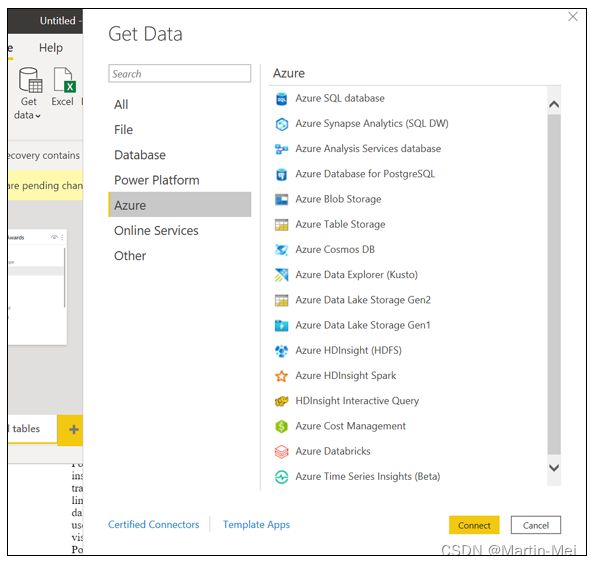This screenshot has height=566, width=591.
Task: Select Azure HDInsight (HDFS) text
Action: (348, 351)
